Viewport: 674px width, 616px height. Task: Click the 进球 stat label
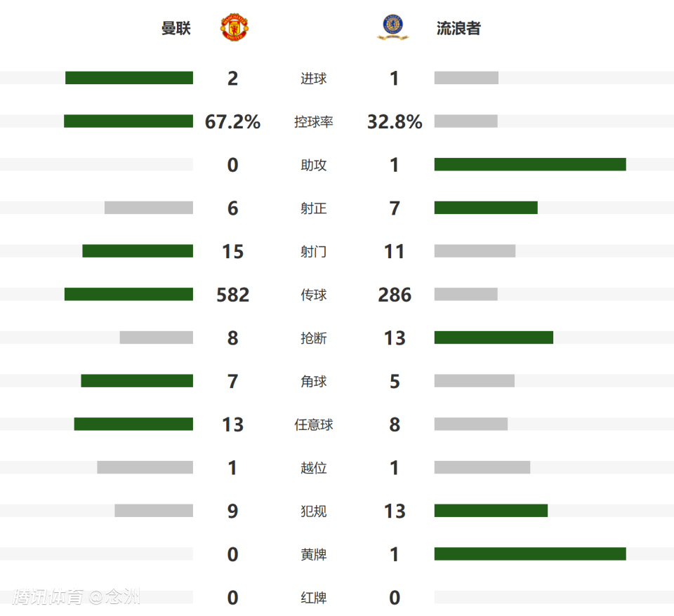314,79
